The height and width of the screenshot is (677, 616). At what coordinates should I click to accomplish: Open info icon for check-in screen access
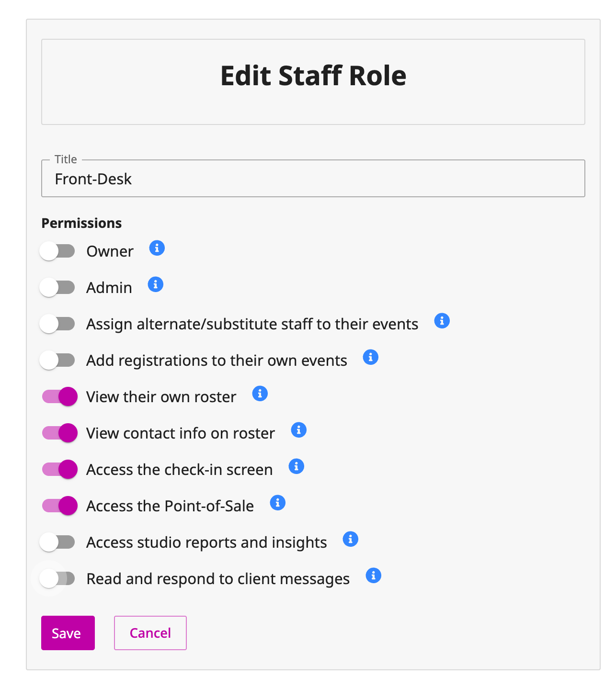297,466
